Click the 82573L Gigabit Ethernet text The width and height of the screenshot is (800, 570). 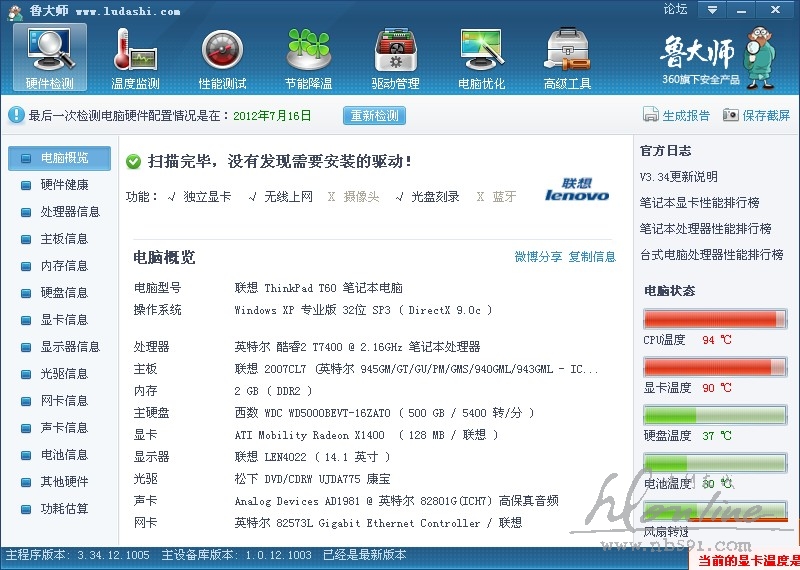coord(378,523)
